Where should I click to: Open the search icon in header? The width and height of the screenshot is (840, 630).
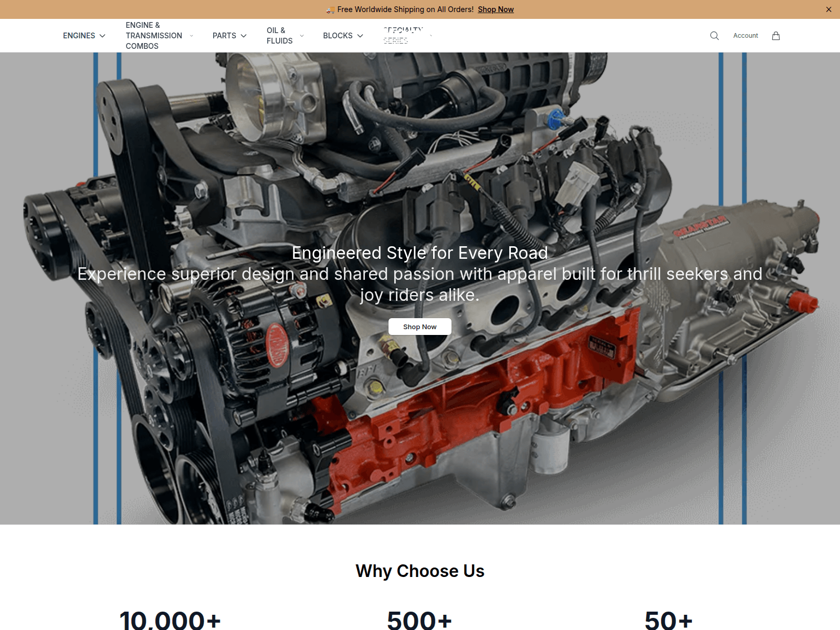(x=714, y=36)
